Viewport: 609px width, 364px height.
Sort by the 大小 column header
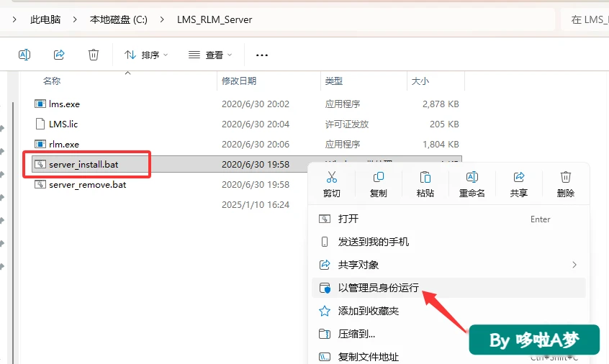coord(420,81)
